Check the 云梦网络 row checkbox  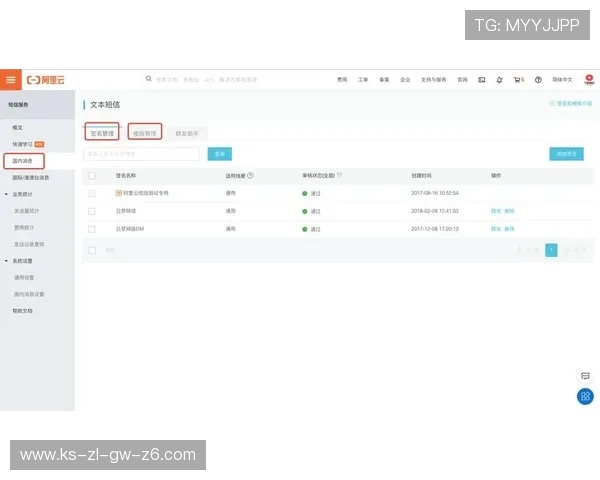[x=92, y=211]
